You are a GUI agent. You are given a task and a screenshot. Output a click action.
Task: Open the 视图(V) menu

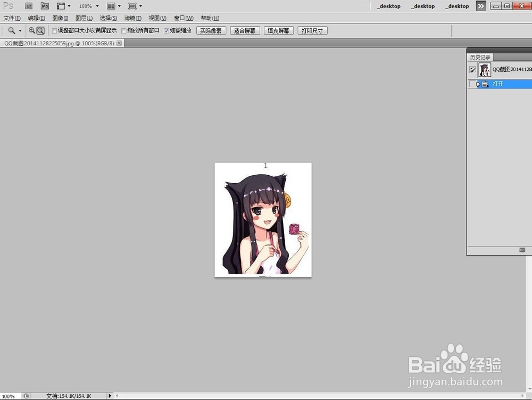click(x=157, y=18)
